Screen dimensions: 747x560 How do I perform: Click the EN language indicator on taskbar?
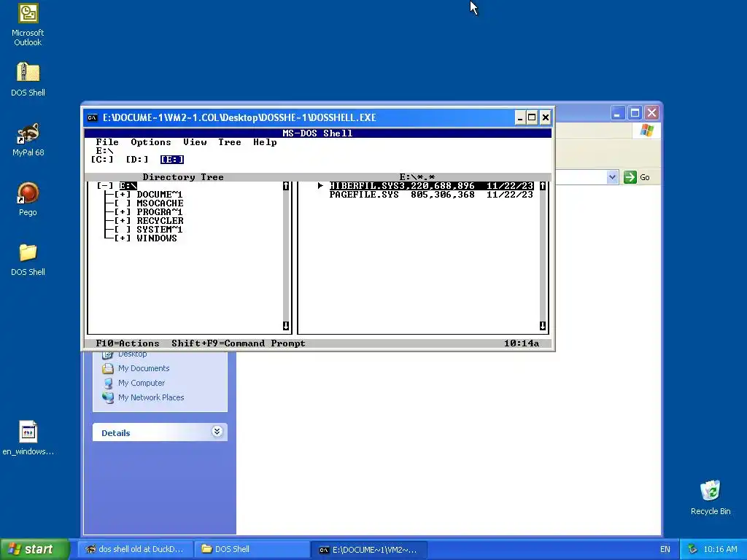(665, 550)
